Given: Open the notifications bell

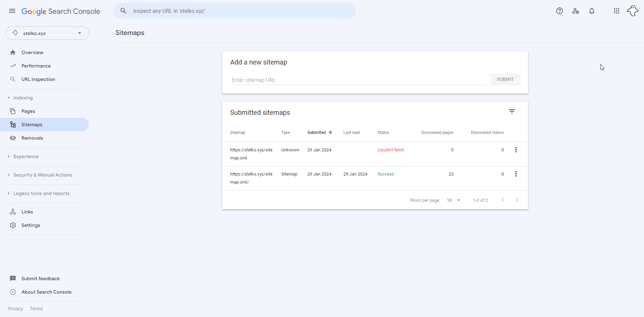Looking at the screenshot, I should 592,11.
